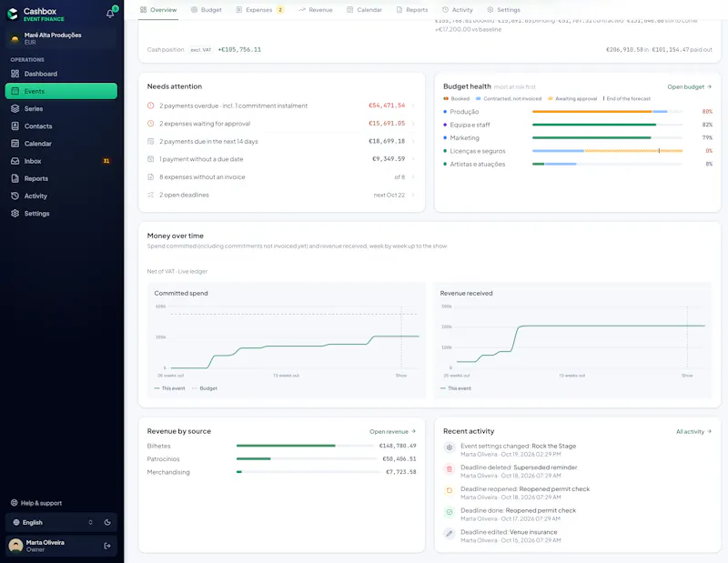Expand the 2 payments overdue row
728x563 pixels.
(x=281, y=106)
